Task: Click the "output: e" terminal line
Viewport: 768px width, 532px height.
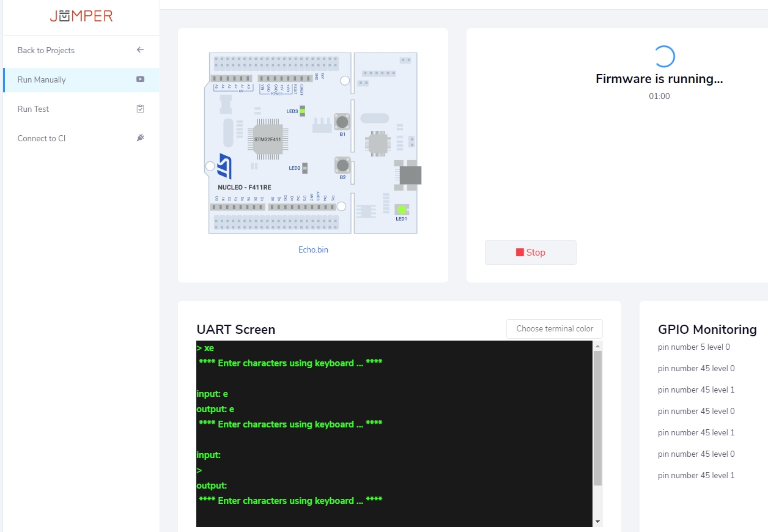Action: coord(215,409)
